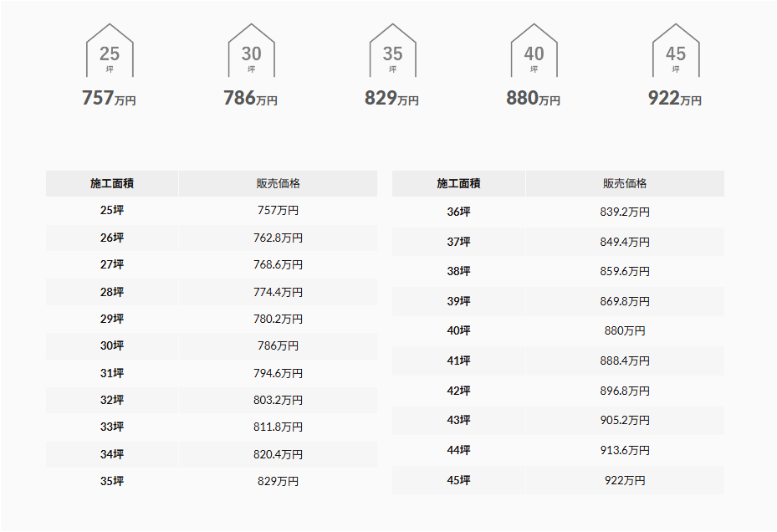The height and width of the screenshot is (532, 777).
Task: Click the right table 販売価格 header
Action: [625, 183]
